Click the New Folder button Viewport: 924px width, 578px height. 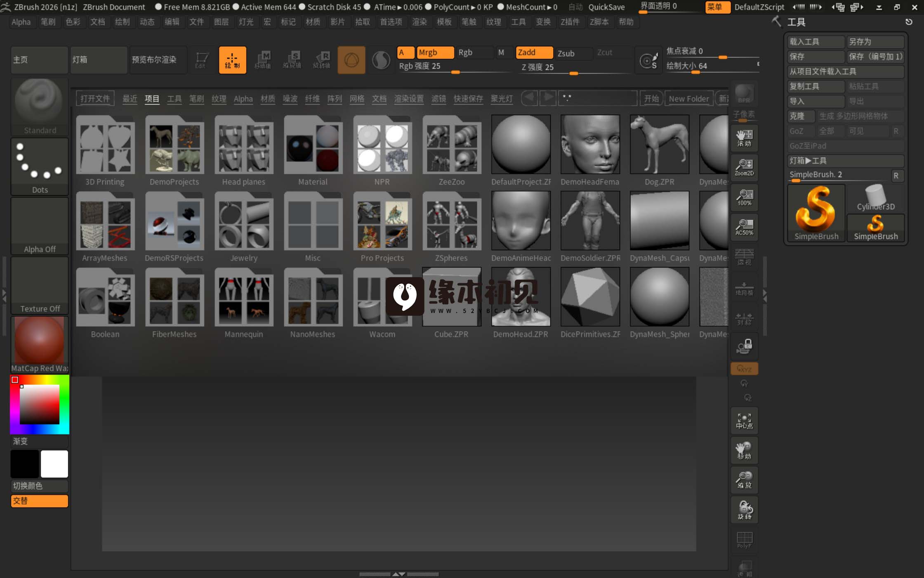[688, 99]
